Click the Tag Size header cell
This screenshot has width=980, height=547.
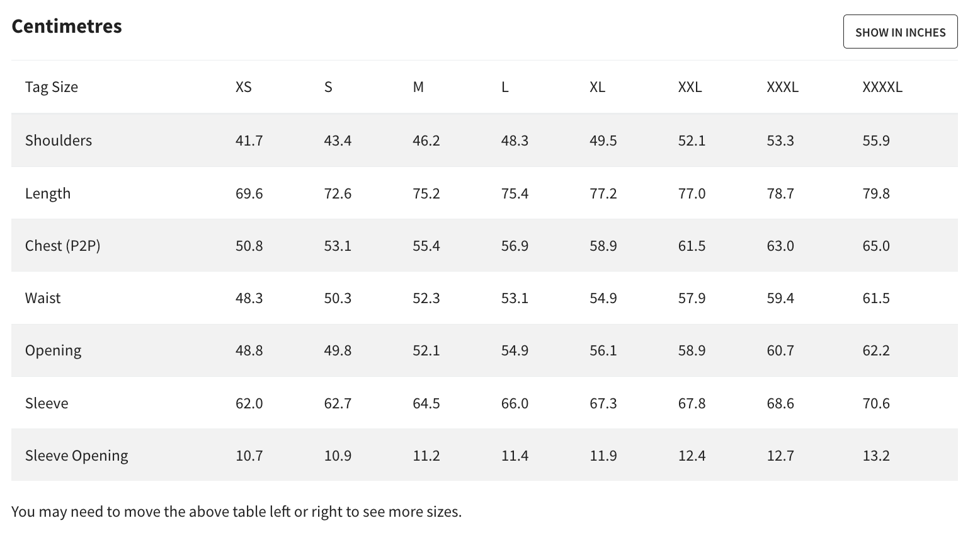pyautogui.click(x=52, y=87)
